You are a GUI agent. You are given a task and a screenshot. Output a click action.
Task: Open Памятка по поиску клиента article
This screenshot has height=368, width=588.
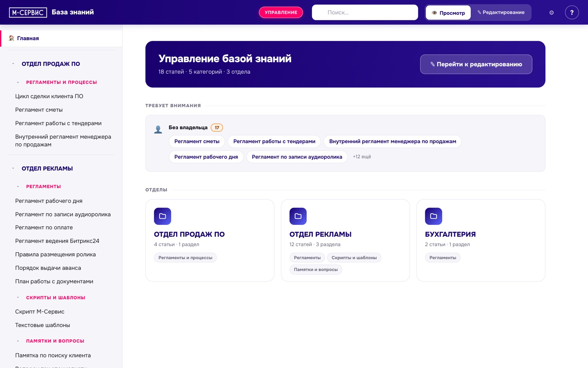(x=53, y=355)
